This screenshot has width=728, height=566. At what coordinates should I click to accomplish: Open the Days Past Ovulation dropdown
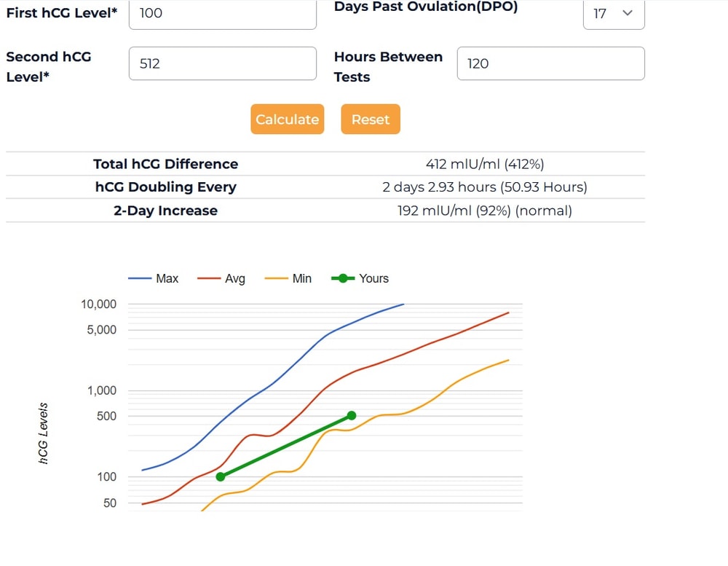tap(613, 14)
